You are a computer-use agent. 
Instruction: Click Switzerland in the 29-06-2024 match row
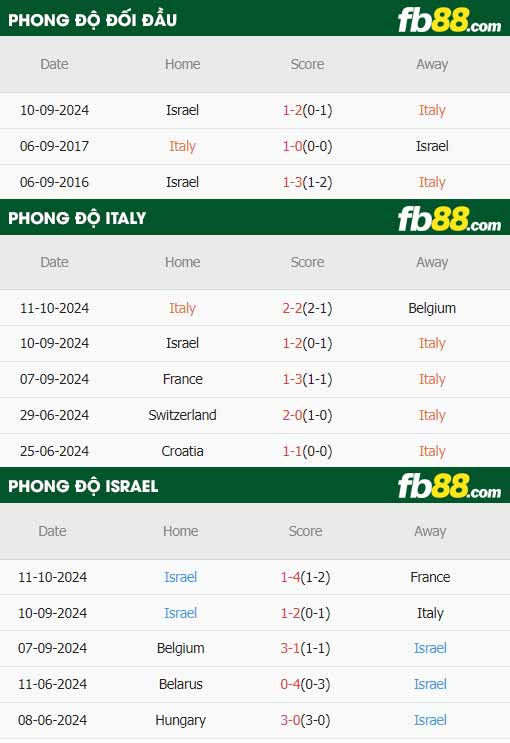(x=182, y=415)
